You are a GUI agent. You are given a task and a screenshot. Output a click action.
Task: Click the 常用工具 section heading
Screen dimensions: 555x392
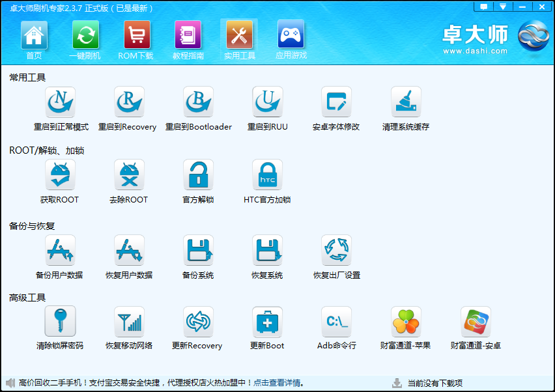(x=27, y=77)
